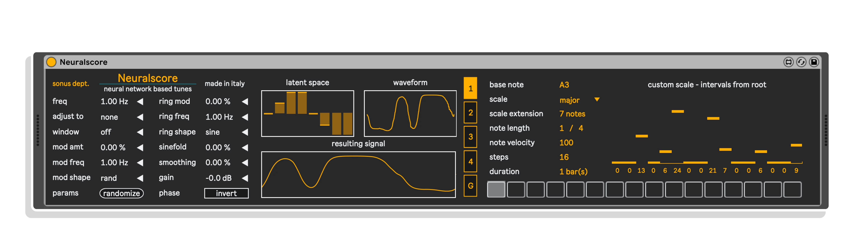Viewport: 868px width, 249px height.
Task: Click the interval value 9 at end
Action: coord(796,170)
